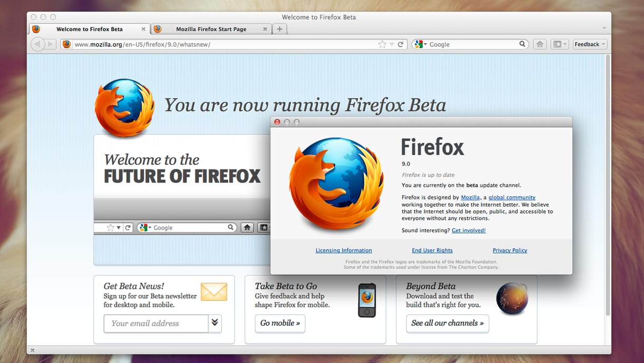Click the Aurora globe icon in Beyond Beta
Image resolution: width=644 pixels, height=363 pixels.
(512, 299)
